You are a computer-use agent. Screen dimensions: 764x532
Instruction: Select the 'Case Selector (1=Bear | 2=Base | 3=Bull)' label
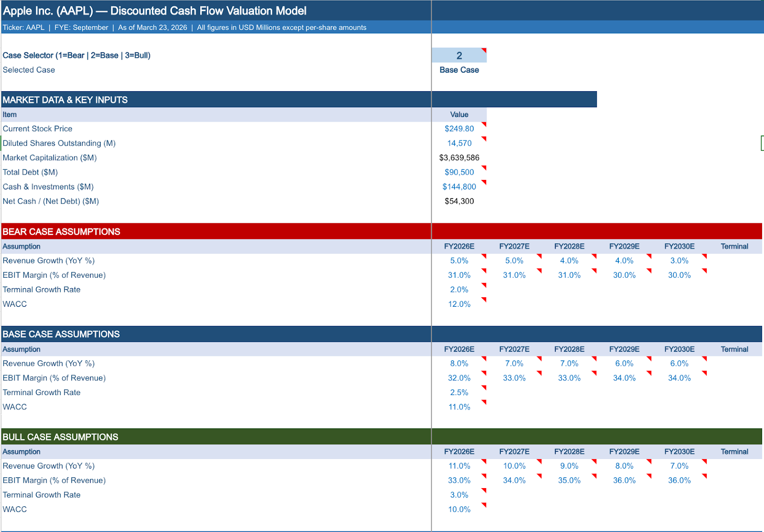tap(76, 55)
